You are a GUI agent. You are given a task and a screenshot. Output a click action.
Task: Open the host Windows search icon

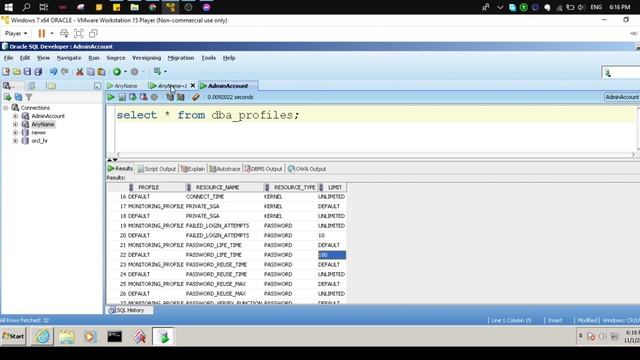pyautogui.click(x=26, y=7)
